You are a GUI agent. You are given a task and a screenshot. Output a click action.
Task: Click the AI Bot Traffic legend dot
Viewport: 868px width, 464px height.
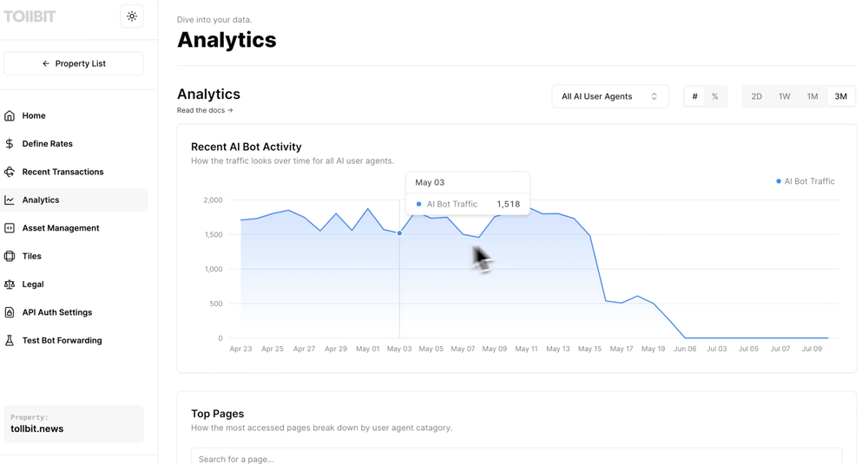(779, 181)
